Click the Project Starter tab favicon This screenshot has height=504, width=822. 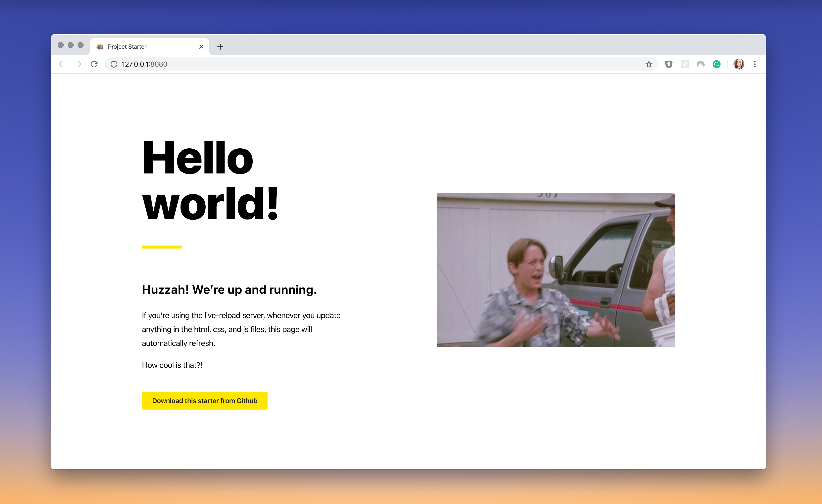click(x=100, y=46)
